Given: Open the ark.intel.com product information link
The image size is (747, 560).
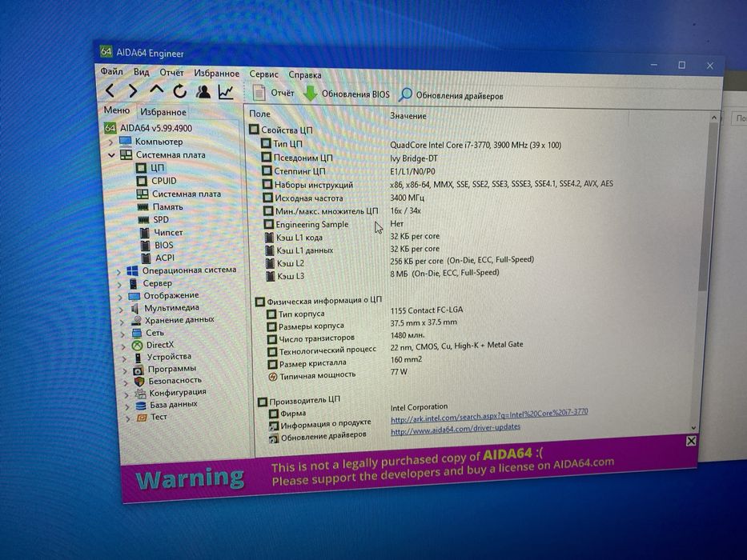Looking at the screenshot, I should tap(489, 414).
